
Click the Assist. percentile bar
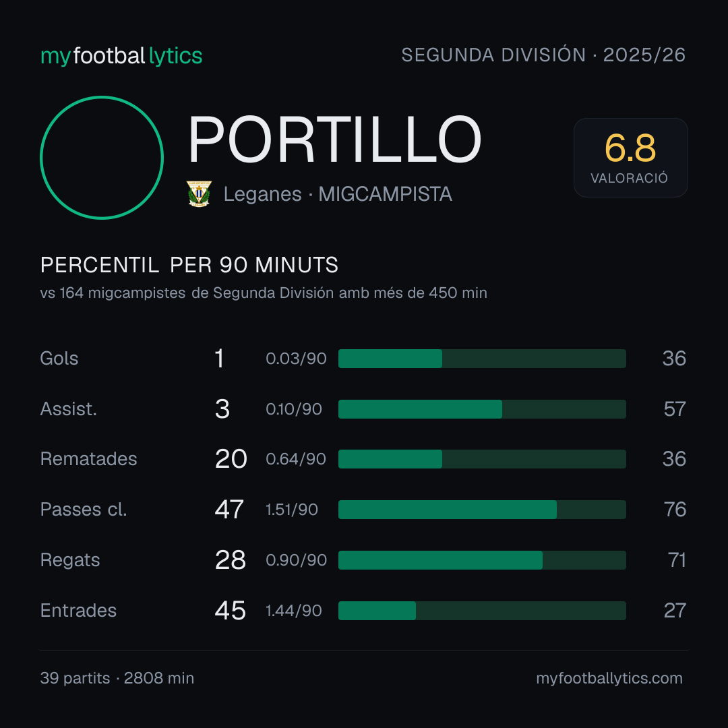(x=482, y=409)
